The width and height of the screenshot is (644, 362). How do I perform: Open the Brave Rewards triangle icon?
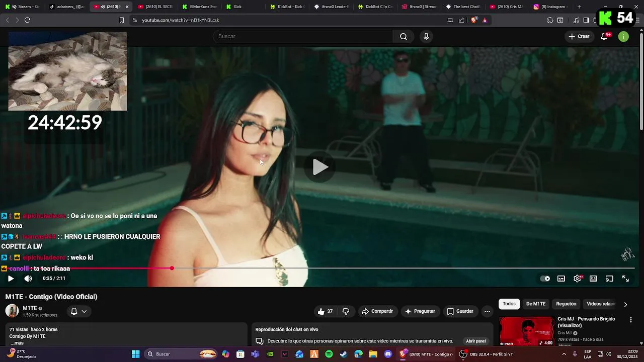pyautogui.click(x=485, y=20)
